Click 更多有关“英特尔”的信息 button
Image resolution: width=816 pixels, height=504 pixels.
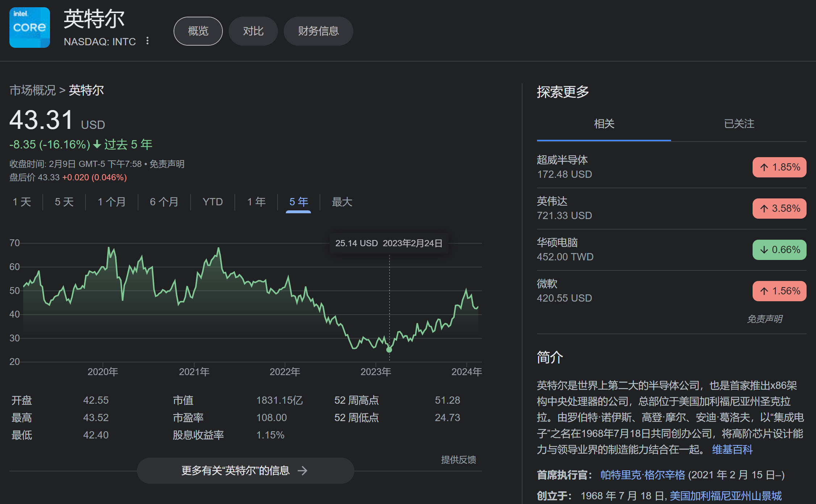[245, 471]
